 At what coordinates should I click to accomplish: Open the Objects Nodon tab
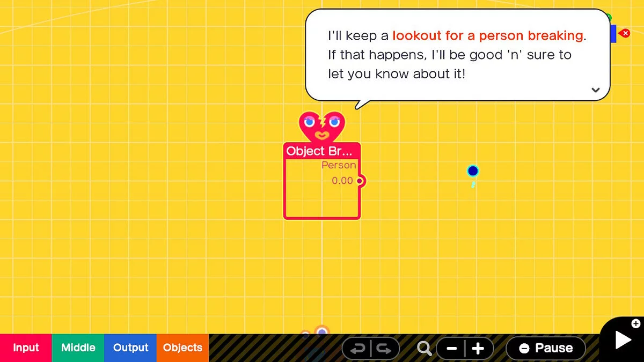tap(182, 348)
